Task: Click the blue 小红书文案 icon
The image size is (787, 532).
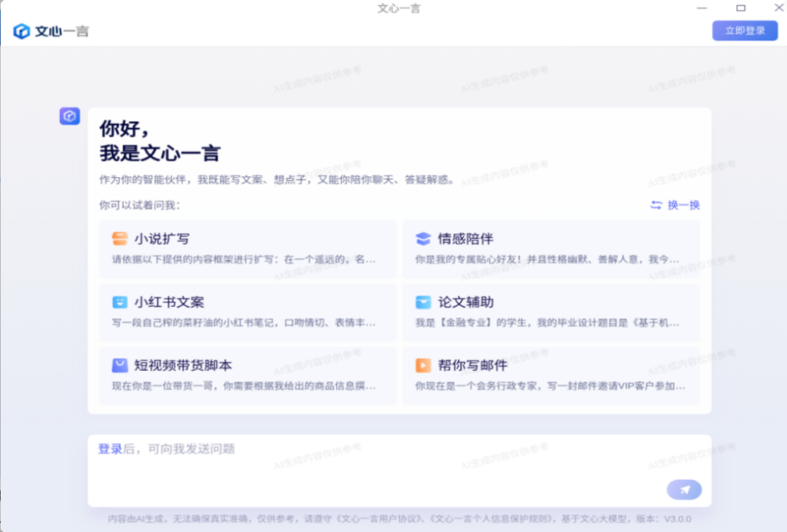Action: point(120,302)
